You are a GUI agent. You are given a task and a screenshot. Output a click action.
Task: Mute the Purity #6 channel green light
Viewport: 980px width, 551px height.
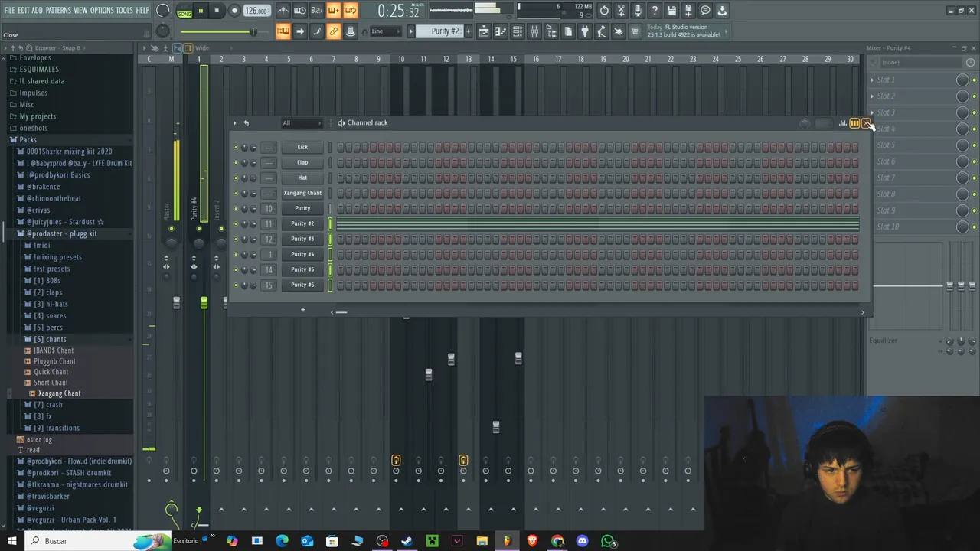[236, 285]
